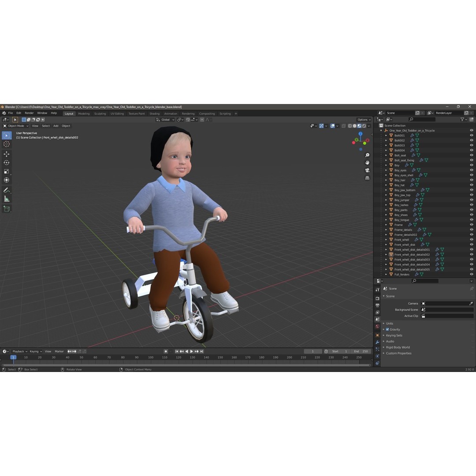Open the Help menu
Image resolution: width=476 pixels, height=476 pixels.
click(54, 113)
